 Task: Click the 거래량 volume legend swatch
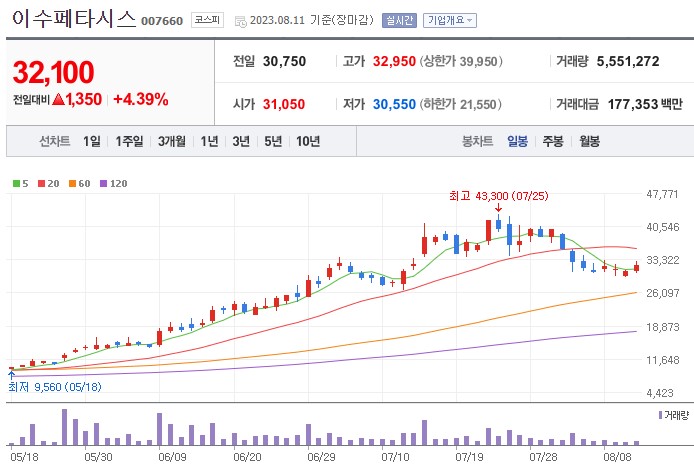tap(660, 415)
